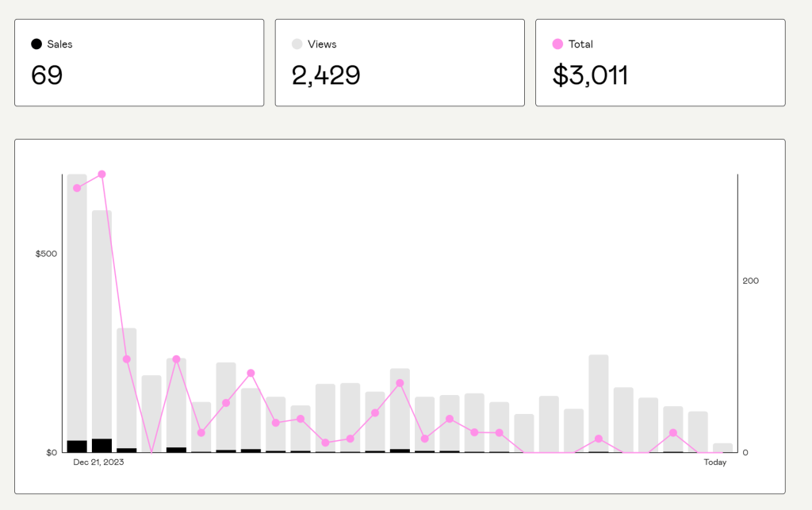Click the 200 right axis label
Image resolution: width=812 pixels, height=510 pixels.
(750, 281)
